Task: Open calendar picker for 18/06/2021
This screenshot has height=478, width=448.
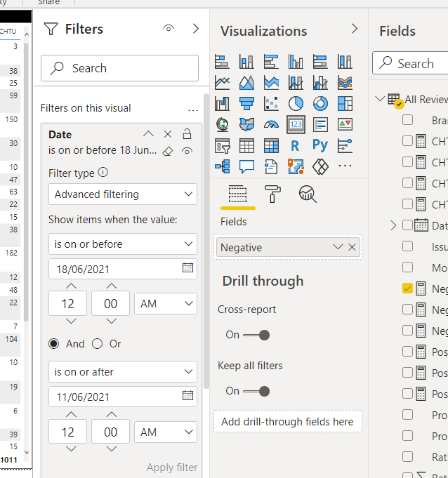Action: tap(187, 267)
